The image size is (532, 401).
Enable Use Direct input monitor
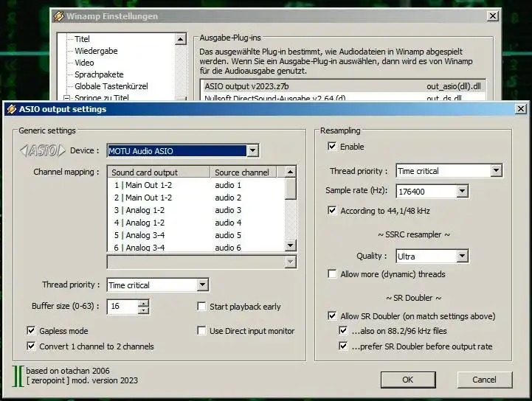coord(201,330)
